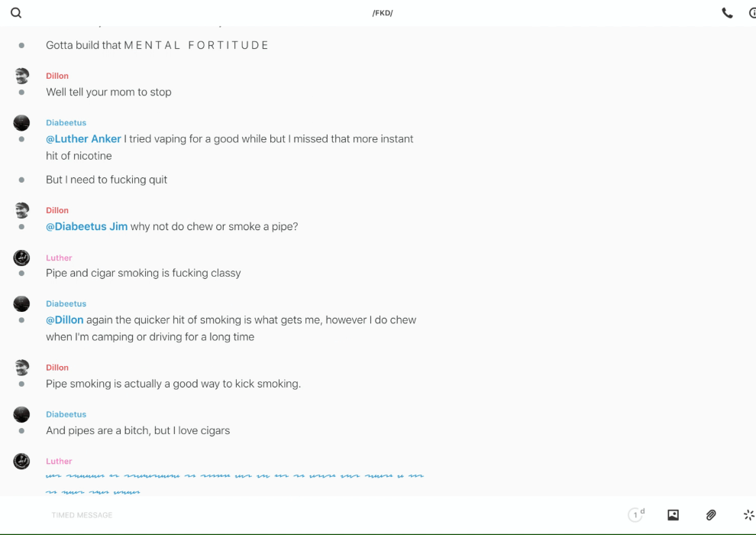Open conversation info via the circled i icon
The image size is (756, 535).
(x=751, y=13)
